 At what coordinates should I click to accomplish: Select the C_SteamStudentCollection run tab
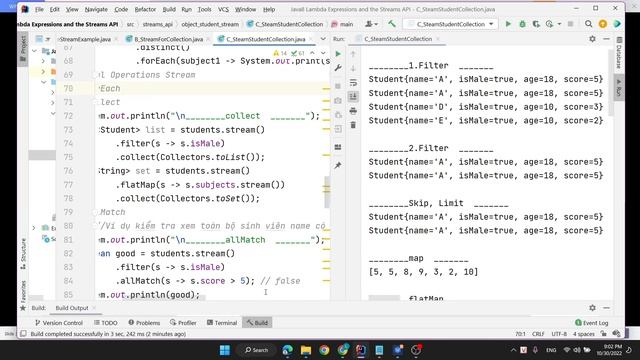[398, 39]
